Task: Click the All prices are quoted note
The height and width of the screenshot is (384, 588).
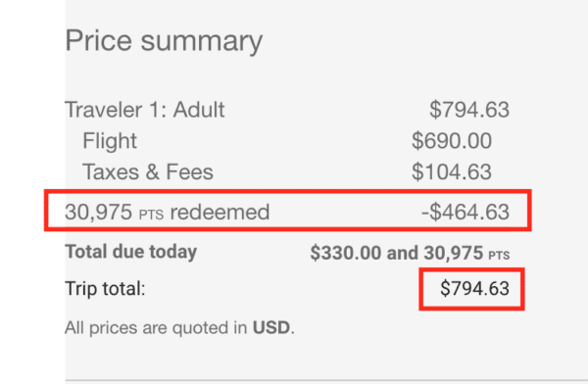Action: tap(179, 328)
